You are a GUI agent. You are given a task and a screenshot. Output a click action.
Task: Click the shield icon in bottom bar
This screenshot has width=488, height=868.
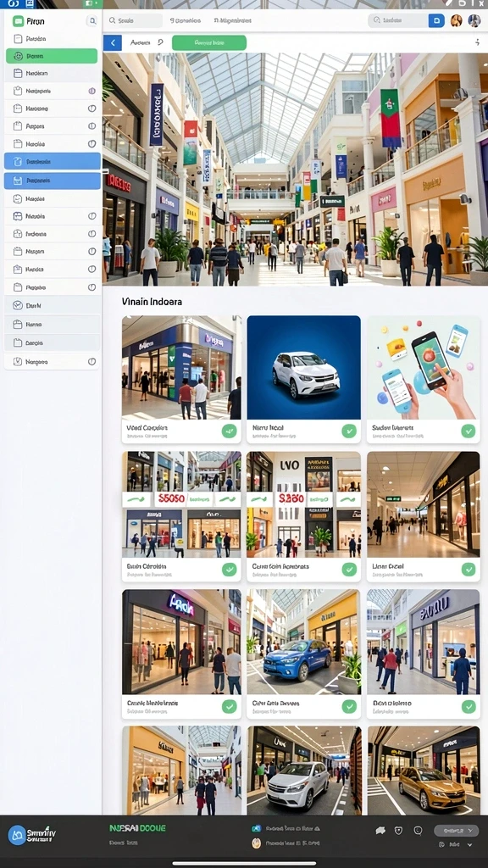point(398,831)
